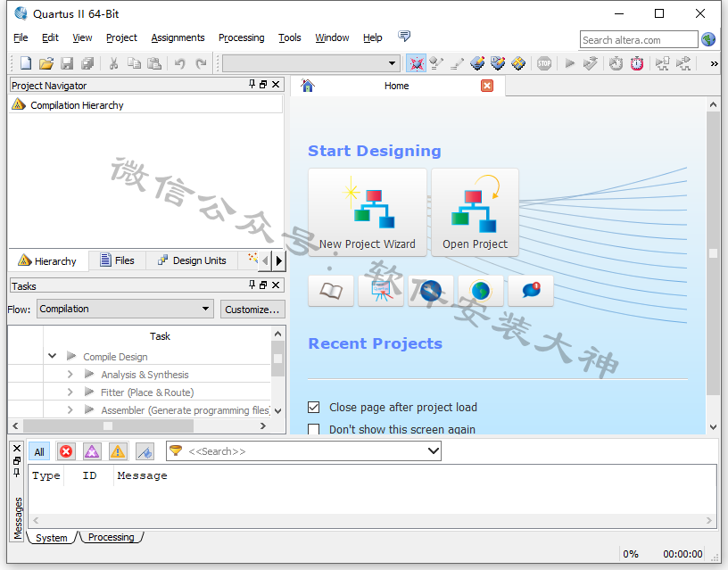Open the Tools menu
The image size is (728, 570).
tap(290, 37)
